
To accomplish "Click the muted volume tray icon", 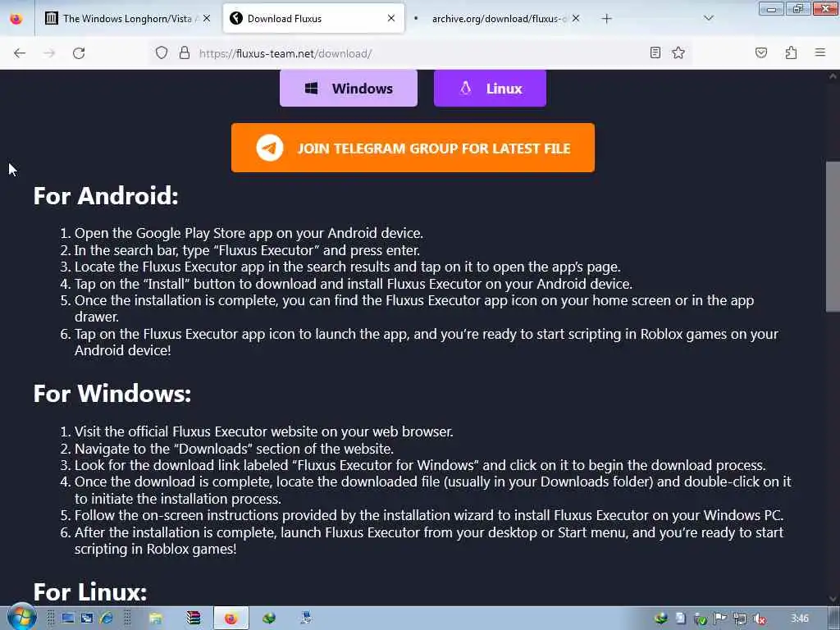I will (760, 619).
